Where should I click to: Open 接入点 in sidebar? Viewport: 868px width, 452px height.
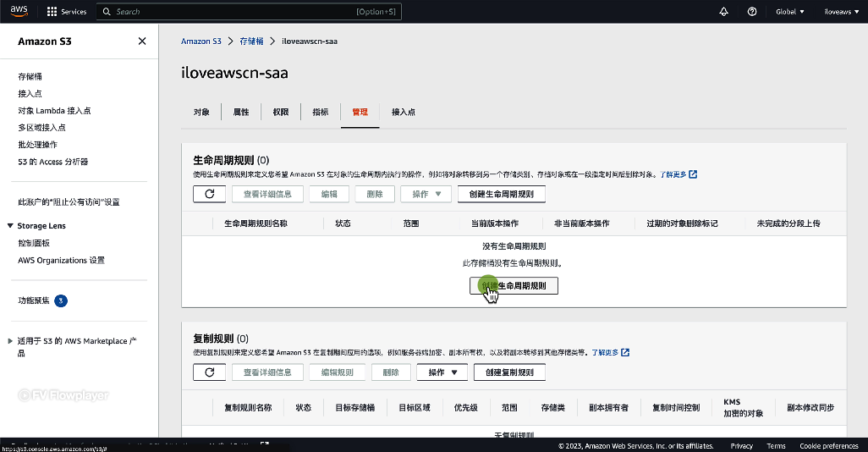click(30, 94)
